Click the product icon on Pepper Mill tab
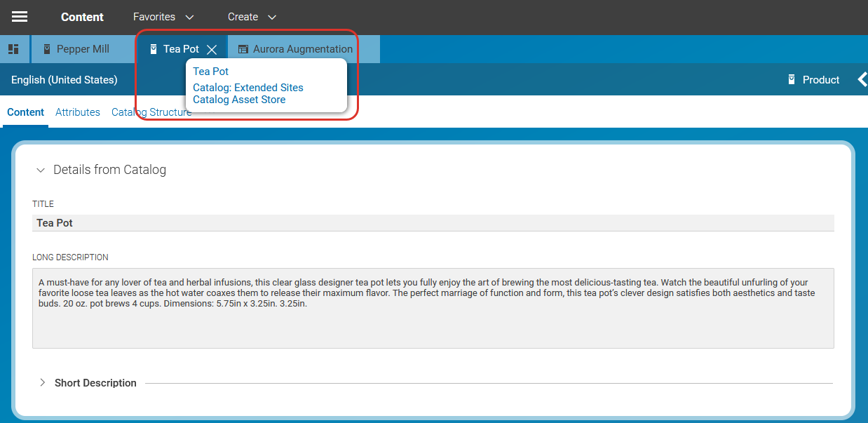The height and width of the screenshot is (423, 868). tap(47, 49)
